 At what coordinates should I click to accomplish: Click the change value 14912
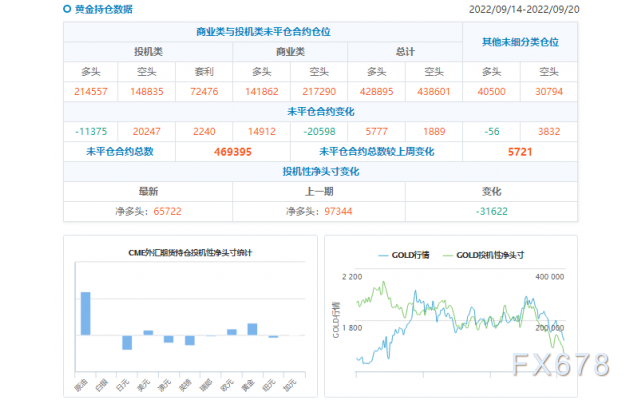262,132
